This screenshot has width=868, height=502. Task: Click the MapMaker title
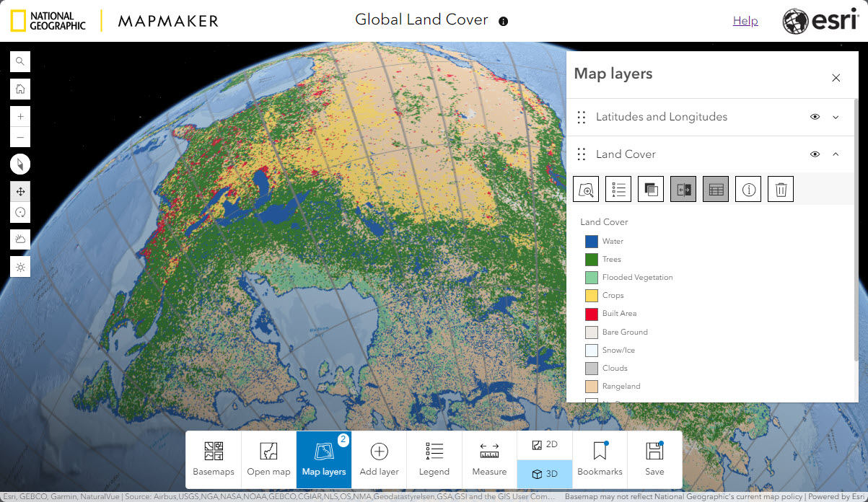168,21
